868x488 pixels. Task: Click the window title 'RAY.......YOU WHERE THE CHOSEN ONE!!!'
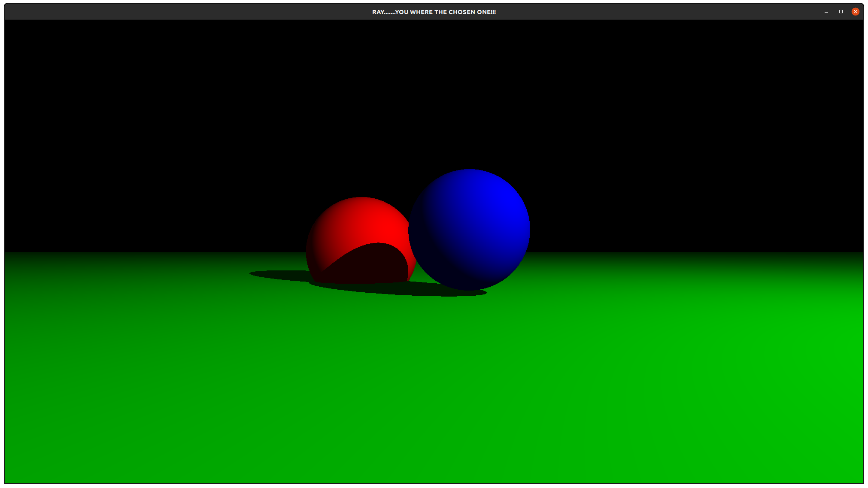434,12
